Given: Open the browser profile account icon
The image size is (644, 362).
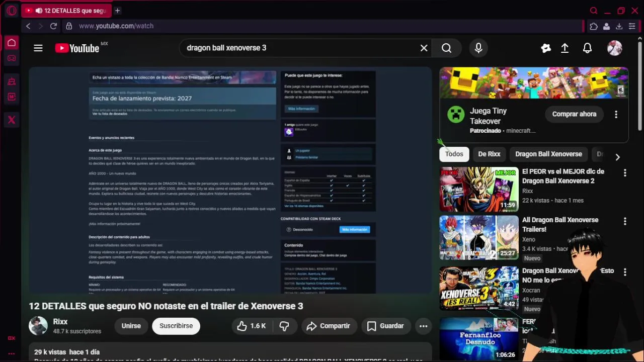Looking at the screenshot, I should pos(606,26).
